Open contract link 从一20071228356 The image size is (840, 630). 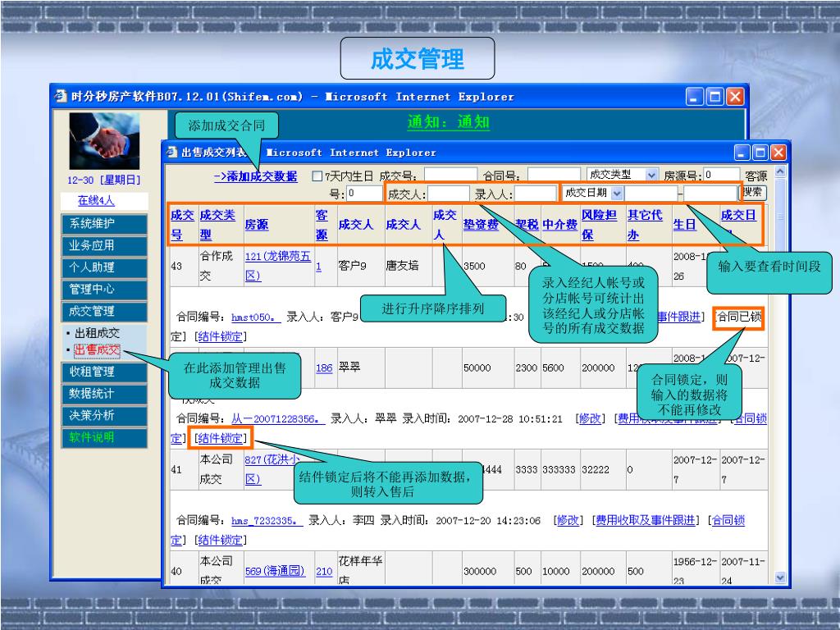coord(278,419)
